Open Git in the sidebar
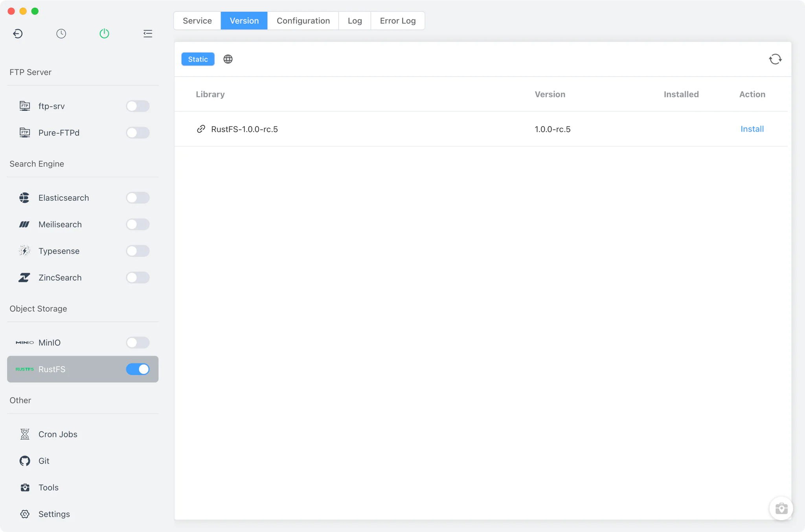The height and width of the screenshot is (532, 805). pos(83,461)
